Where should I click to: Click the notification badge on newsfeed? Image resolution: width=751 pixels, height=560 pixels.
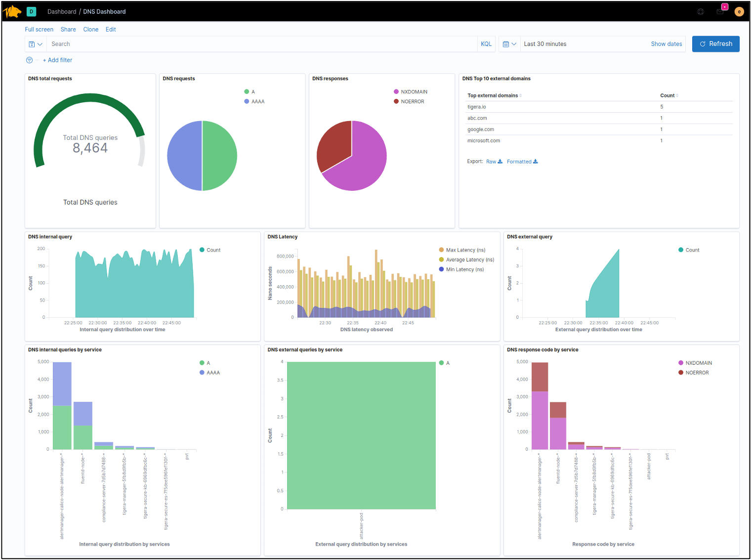[725, 7]
